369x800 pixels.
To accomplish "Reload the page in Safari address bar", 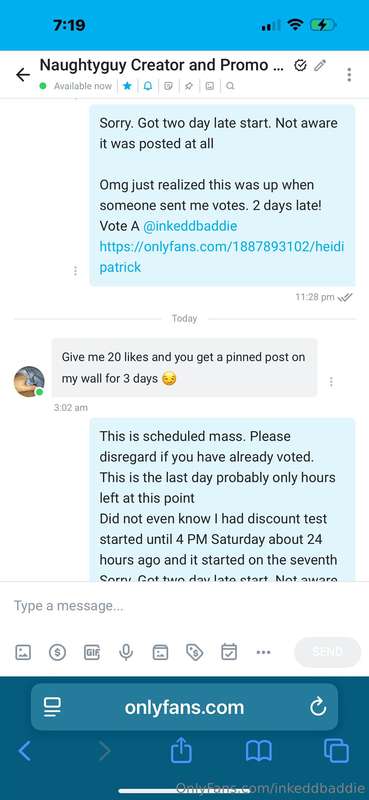I will [x=318, y=707].
